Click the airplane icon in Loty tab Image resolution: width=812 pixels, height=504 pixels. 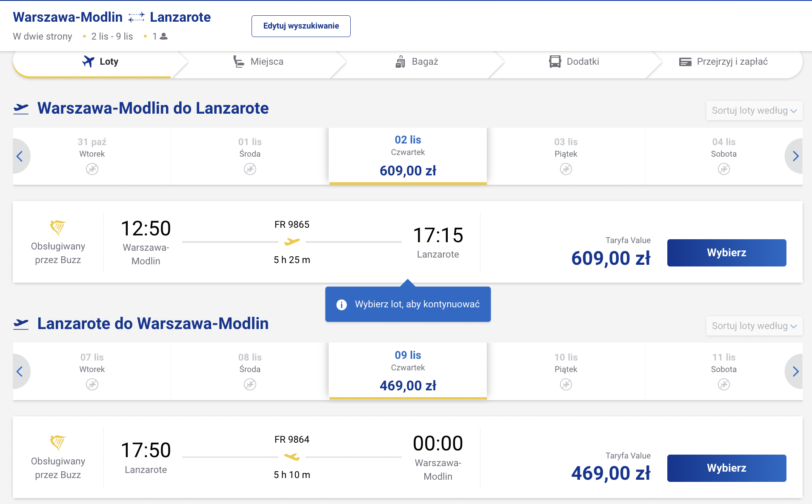(88, 61)
